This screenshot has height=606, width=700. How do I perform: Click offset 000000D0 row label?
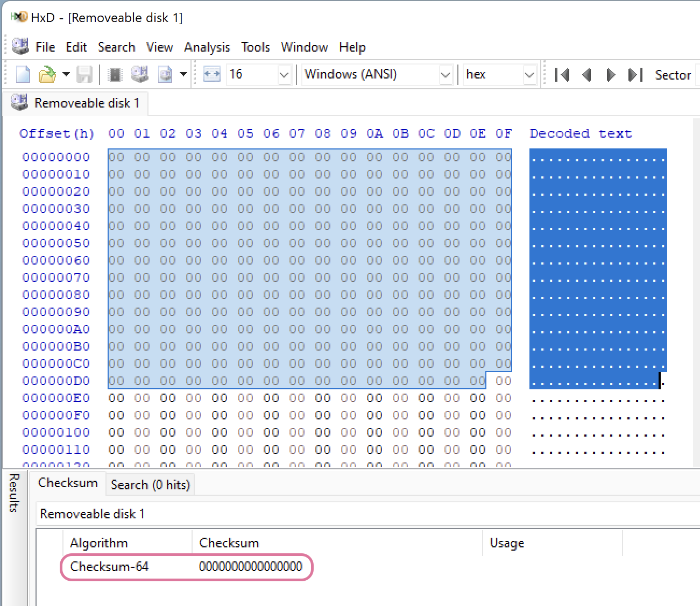click(56, 381)
